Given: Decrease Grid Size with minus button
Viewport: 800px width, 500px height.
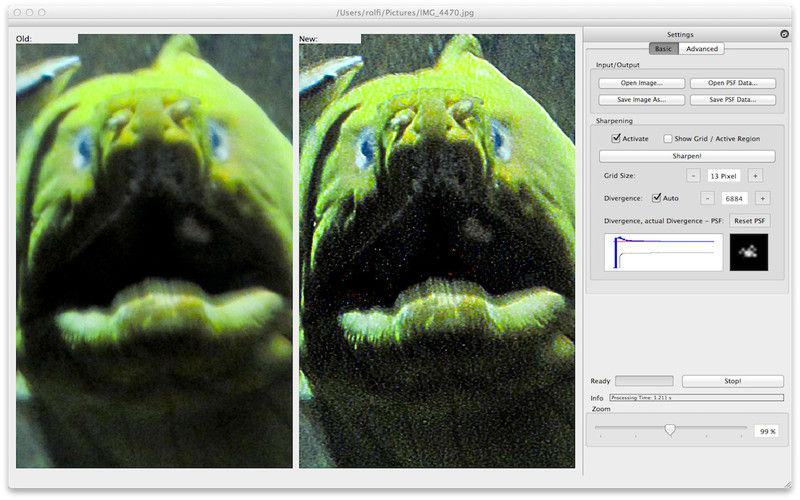Looking at the screenshot, I should pyautogui.click(x=692, y=176).
